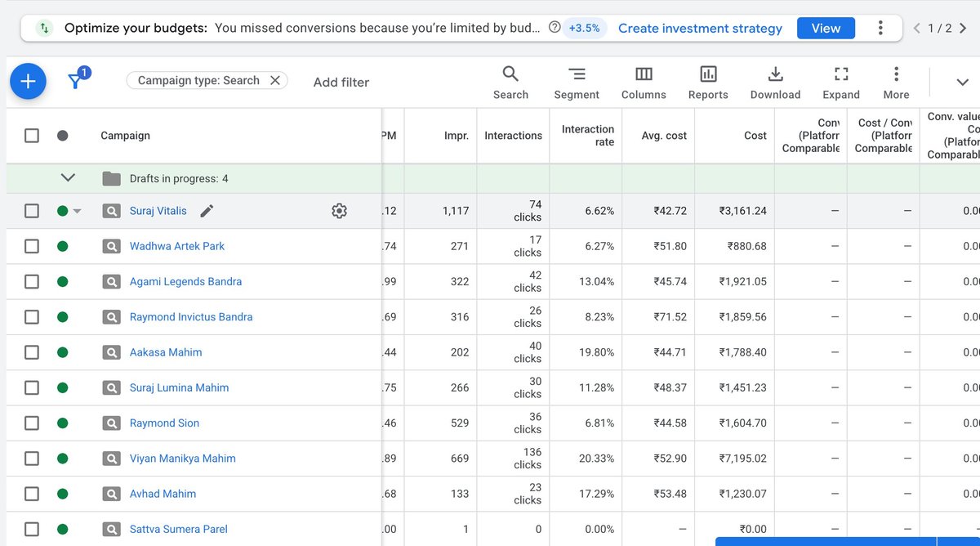Open Agami Legends Bandra campaign
The image size is (980, 546).
tap(185, 281)
